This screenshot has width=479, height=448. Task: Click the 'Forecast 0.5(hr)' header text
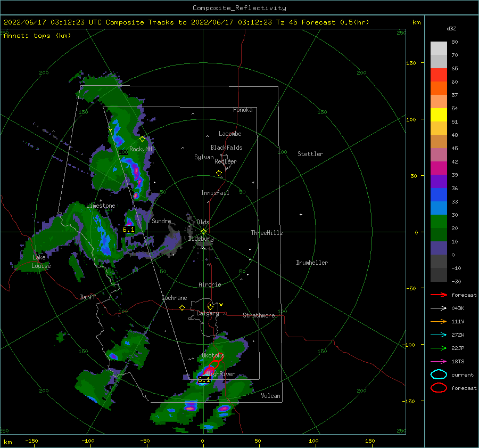335,22
